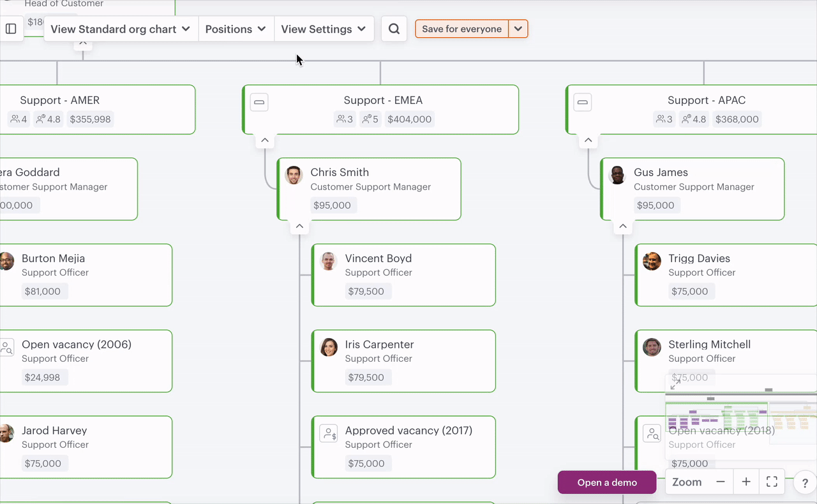
Task: Collapse the Support - EMEA group chevron
Action: [x=265, y=140]
